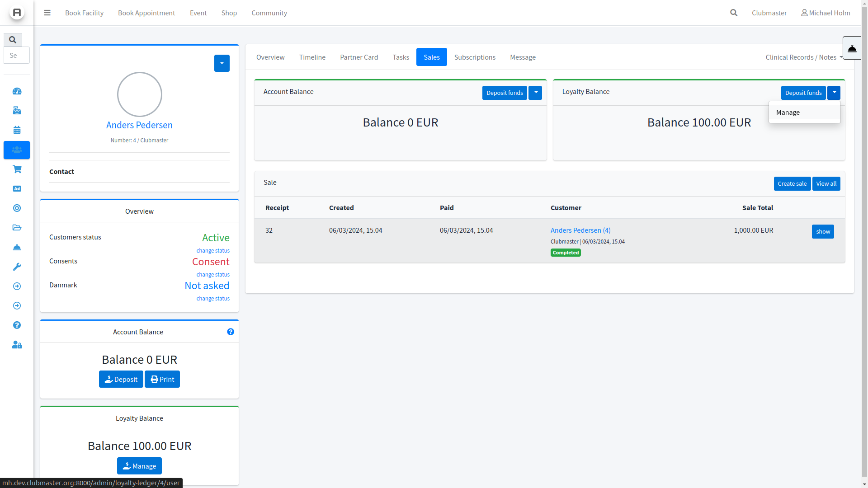This screenshot has height=488, width=868.
Task: Open the calendar icon in sidebar
Action: [x=17, y=130]
